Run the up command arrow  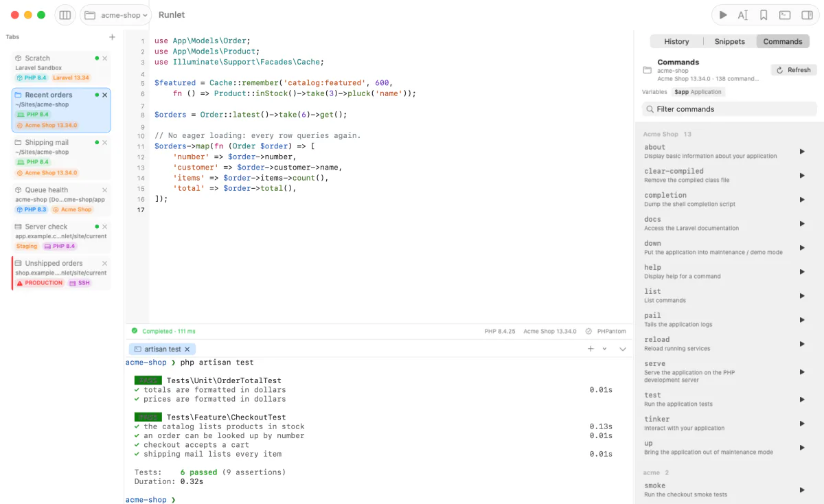pyautogui.click(x=802, y=447)
